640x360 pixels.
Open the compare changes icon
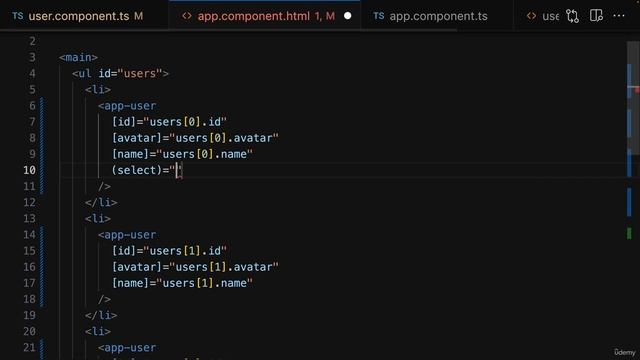(x=572, y=16)
